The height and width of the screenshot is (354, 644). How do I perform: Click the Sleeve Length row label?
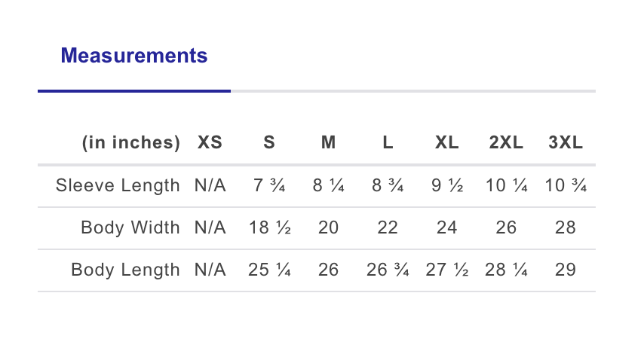click(x=118, y=185)
